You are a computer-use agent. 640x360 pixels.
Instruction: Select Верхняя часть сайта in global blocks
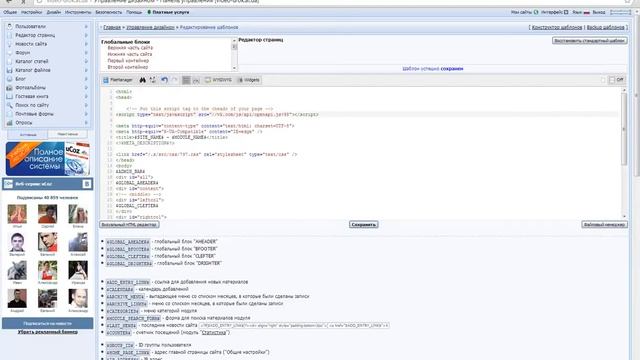click(x=130, y=48)
